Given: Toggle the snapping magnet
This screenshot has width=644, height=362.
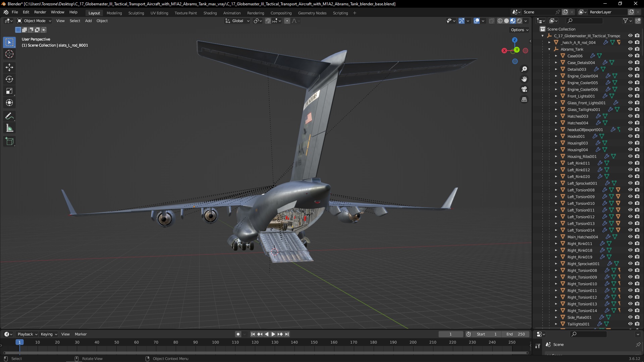Looking at the screenshot, I should (x=268, y=21).
